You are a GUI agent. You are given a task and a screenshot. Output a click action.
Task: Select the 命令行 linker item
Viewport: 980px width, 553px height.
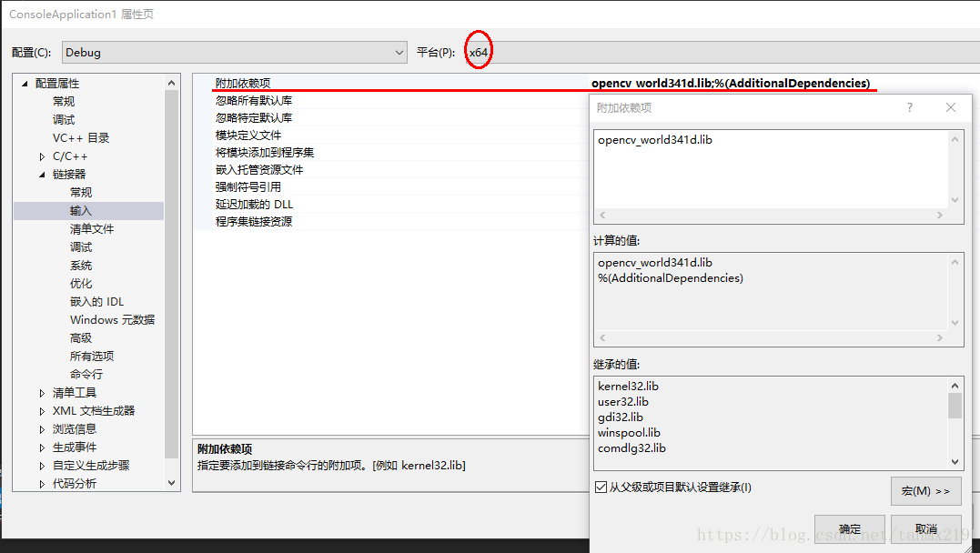click(86, 374)
